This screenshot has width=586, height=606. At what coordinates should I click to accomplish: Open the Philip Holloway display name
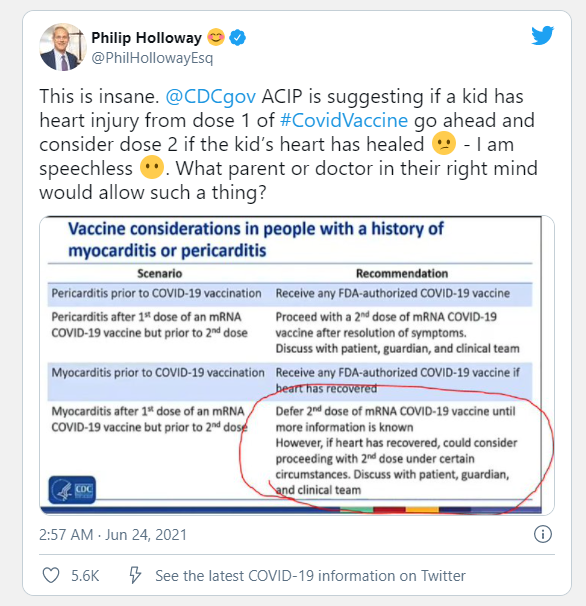146,38
